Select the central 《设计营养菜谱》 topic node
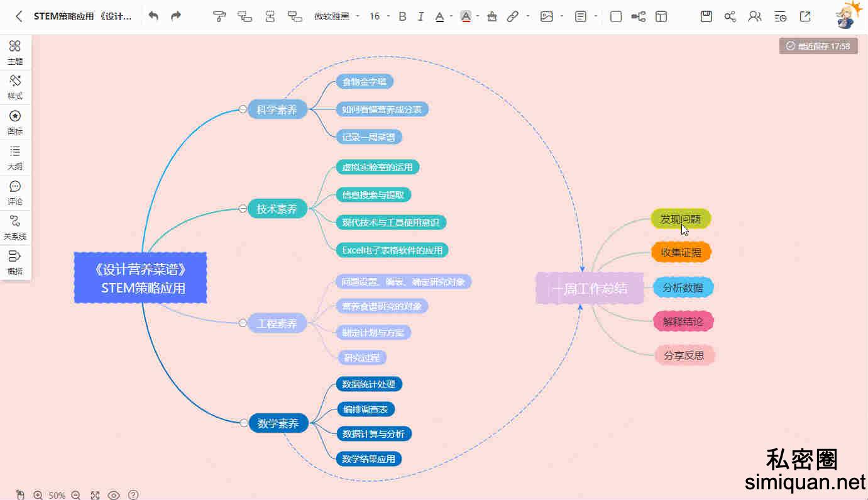Viewport: 868px width, 500px height. pyautogui.click(x=140, y=278)
